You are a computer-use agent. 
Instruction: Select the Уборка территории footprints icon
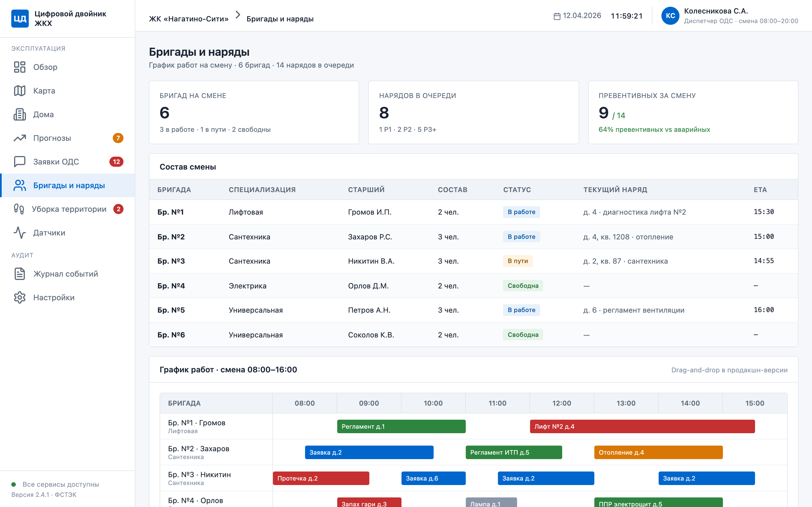point(19,209)
